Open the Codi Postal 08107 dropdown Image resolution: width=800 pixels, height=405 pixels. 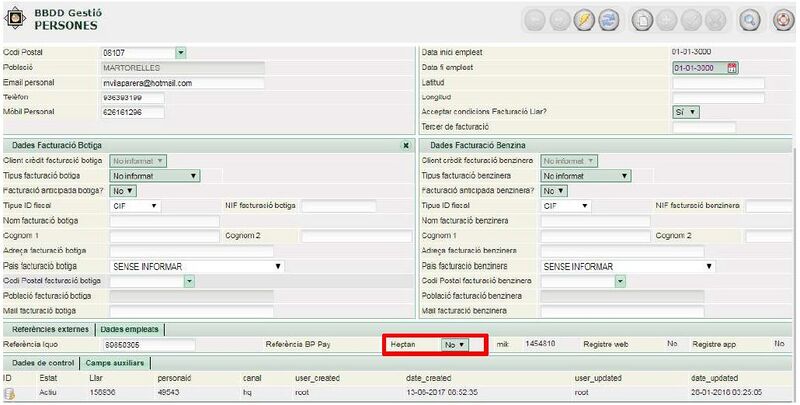[180, 52]
